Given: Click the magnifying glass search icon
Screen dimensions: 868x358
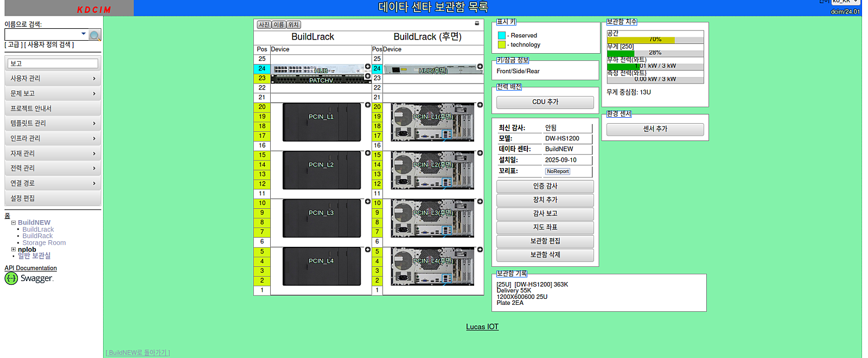Looking at the screenshot, I should click(x=95, y=35).
